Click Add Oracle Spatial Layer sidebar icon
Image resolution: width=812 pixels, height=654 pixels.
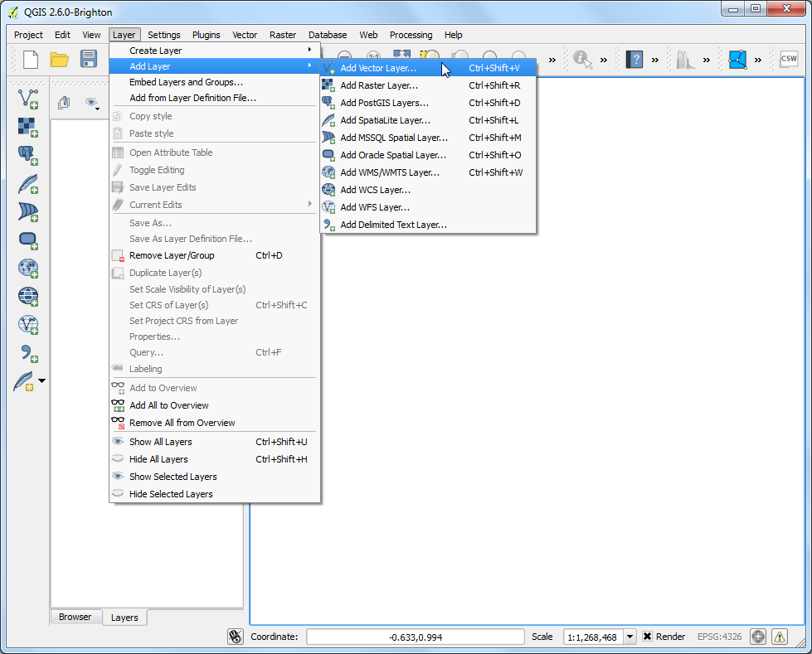pyautogui.click(x=28, y=240)
